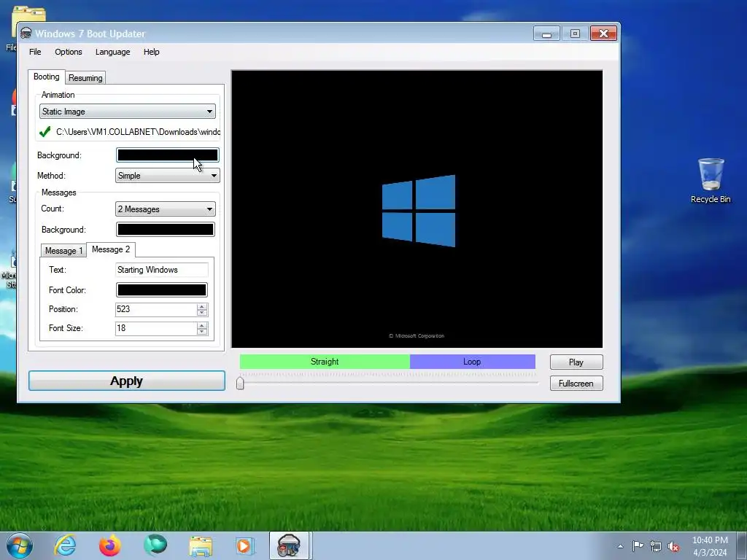
Task: Increase Position with the up arrow
Action: (x=202, y=306)
